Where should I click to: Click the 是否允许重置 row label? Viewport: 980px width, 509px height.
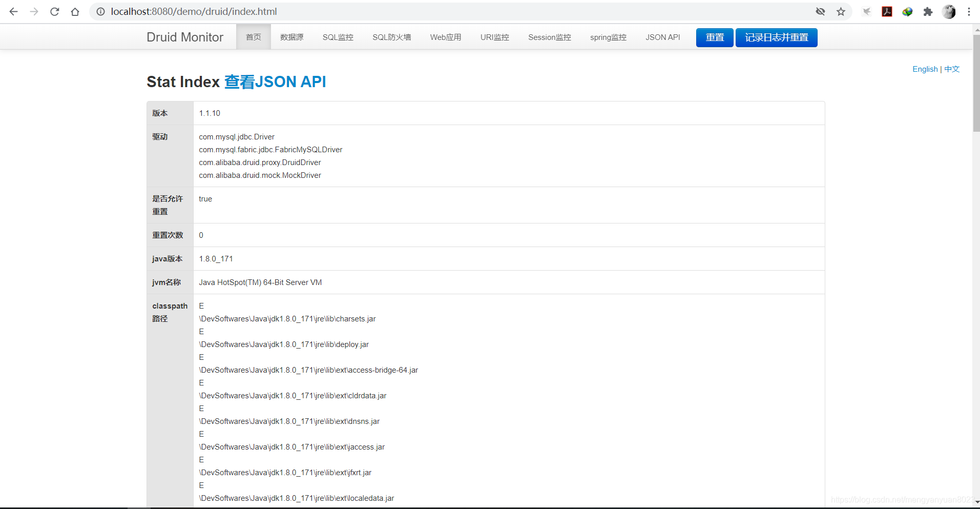click(168, 205)
